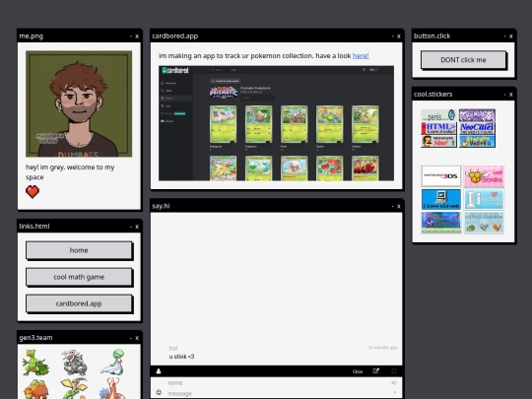Viewport: 532px width, 399px height.
Task: Click the 'I love old web' stamp
Action: pos(441,199)
